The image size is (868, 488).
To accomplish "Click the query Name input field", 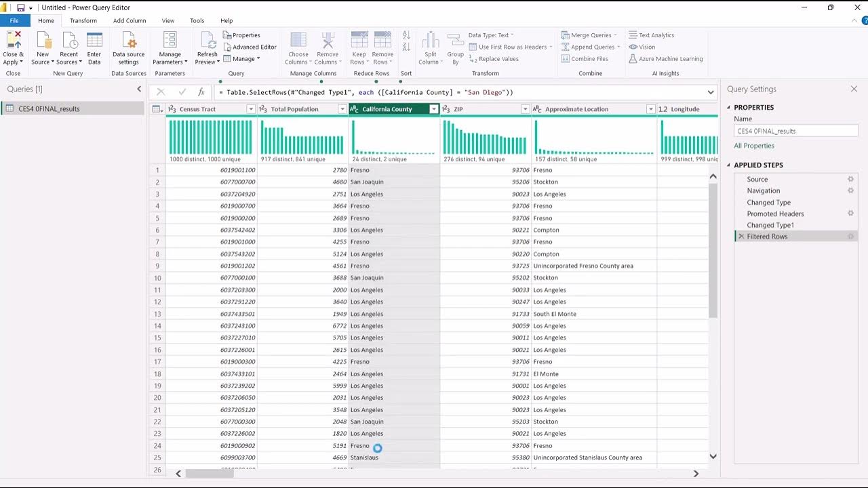I will coord(795,131).
